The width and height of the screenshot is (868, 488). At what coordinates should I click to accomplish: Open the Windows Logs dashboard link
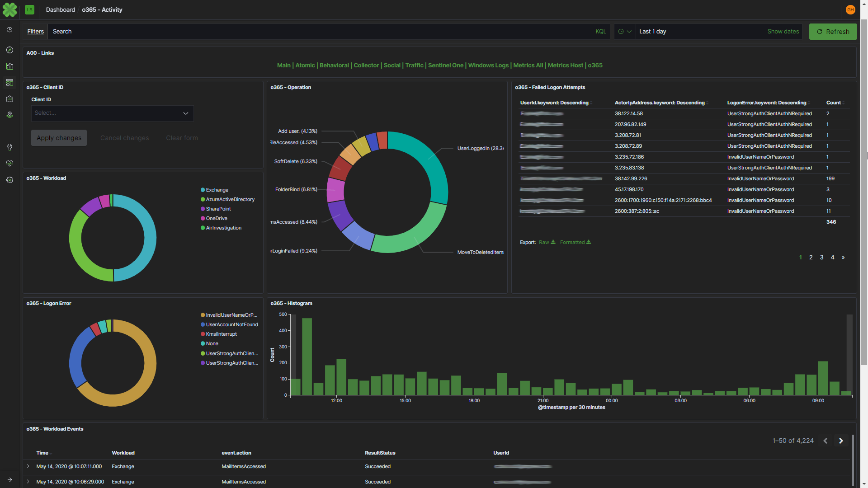[x=488, y=66]
